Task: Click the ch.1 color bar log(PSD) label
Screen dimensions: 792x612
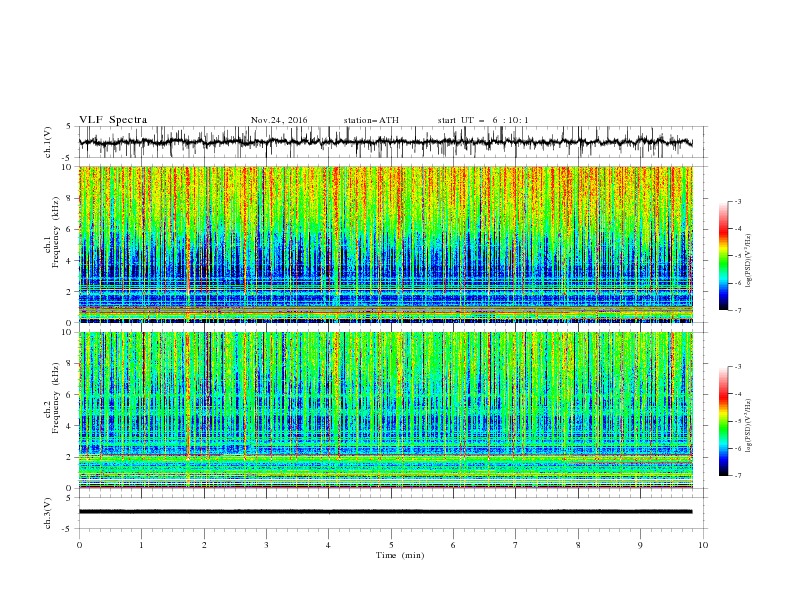Action: click(748, 263)
